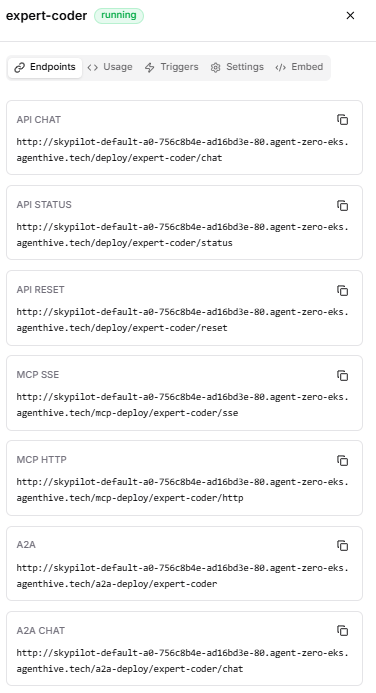Viewport: 376px width, 693px height.
Task: Copy the API CHAT endpoint URL
Action: (342, 120)
